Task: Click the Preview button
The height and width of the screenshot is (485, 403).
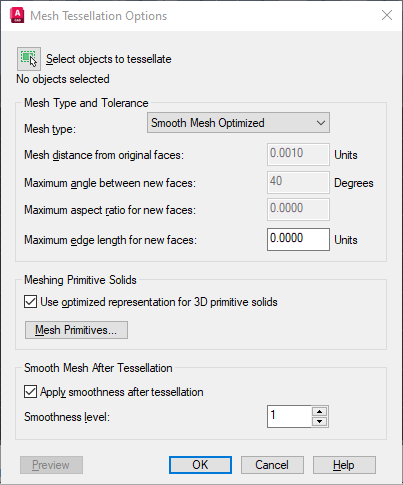Action: pos(51,465)
